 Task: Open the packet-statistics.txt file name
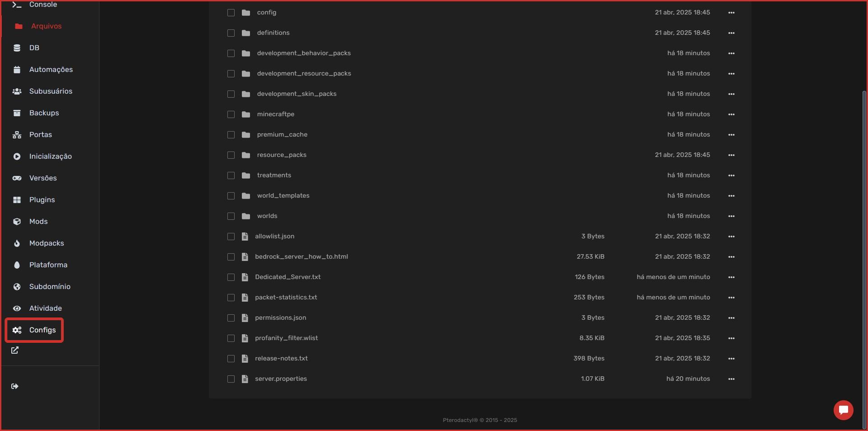pos(286,298)
